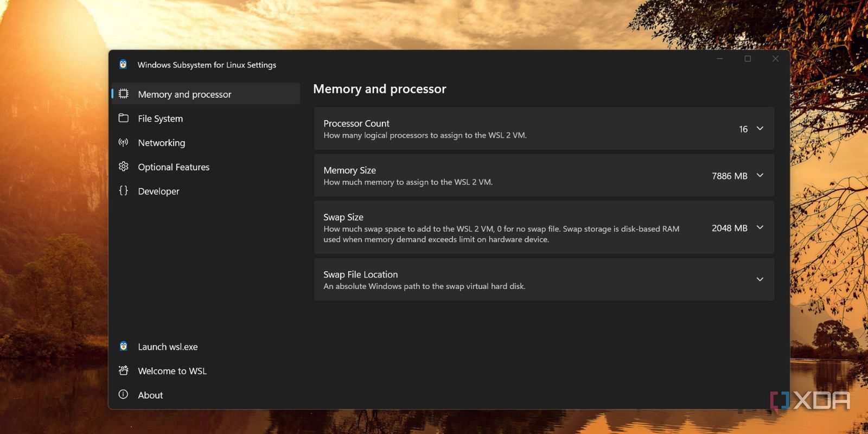Switch to File System settings

(206, 118)
